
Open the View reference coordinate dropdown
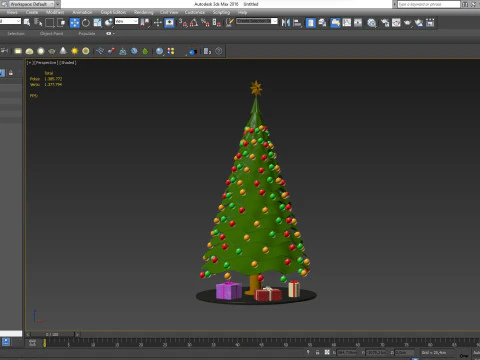[126, 21]
